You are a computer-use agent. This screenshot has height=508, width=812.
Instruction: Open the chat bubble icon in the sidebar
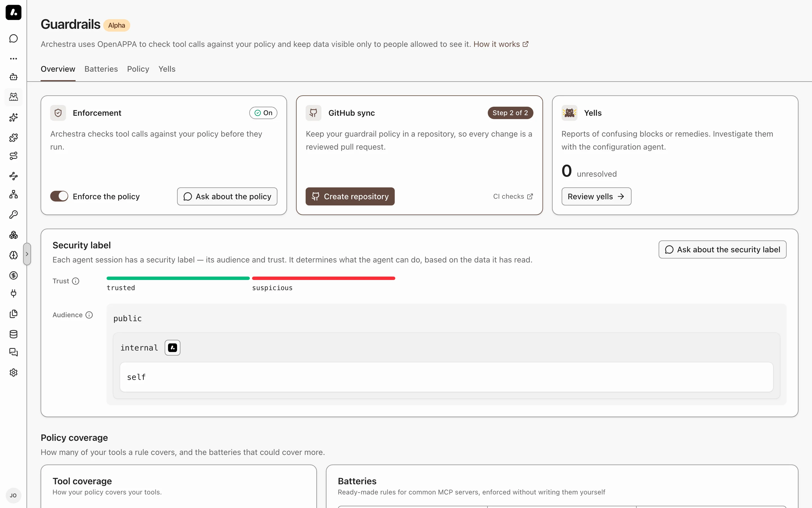(14, 39)
